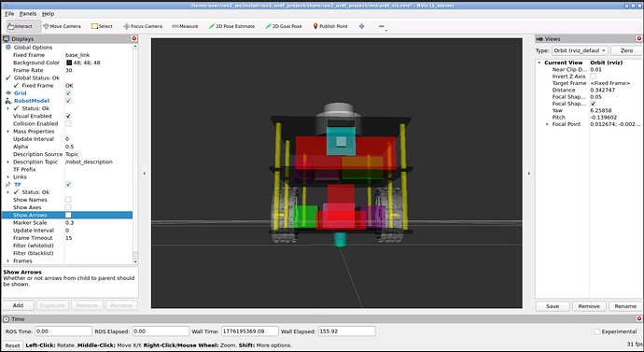Expand the Links tree item
The height and width of the screenshot is (352, 644).
7,177
